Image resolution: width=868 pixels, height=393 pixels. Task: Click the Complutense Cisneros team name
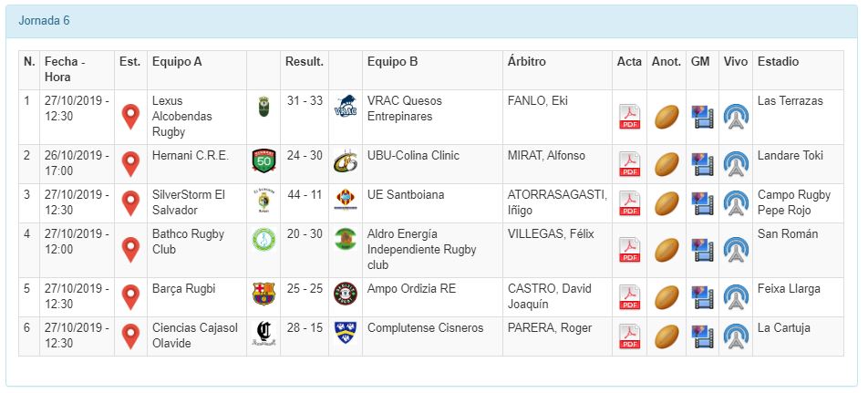point(425,328)
